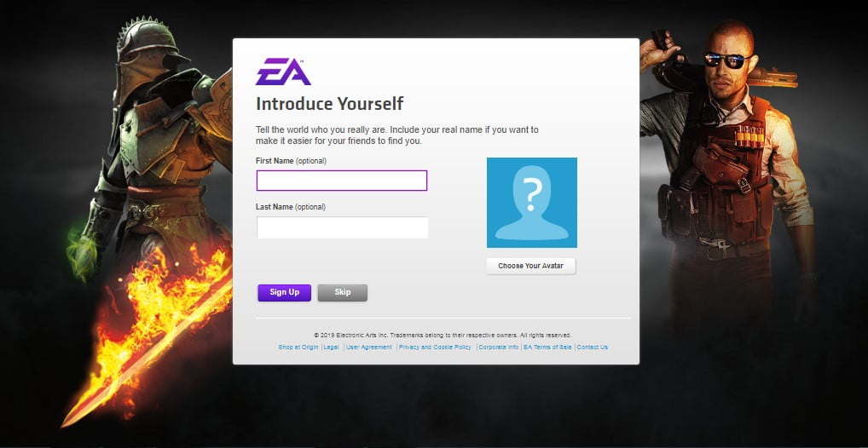Open the Legal footer link
Image resolution: width=868 pixels, height=448 pixels.
pos(331,347)
